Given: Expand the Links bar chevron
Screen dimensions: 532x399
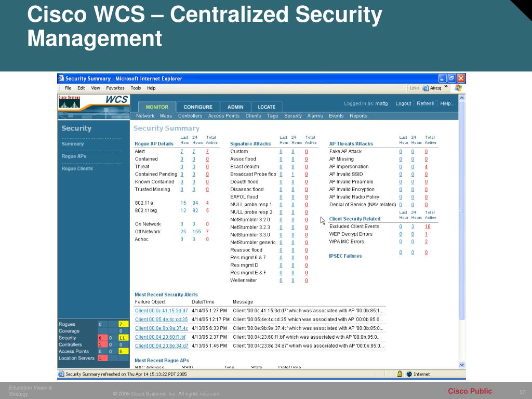Looking at the screenshot, I should click(x=446, y=87).
